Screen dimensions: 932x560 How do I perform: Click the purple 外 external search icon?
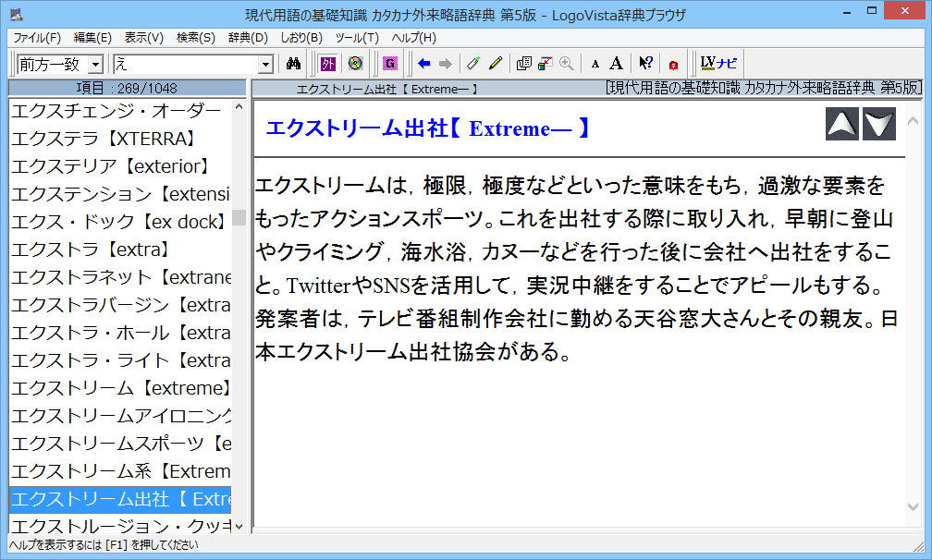coord(327,64)
